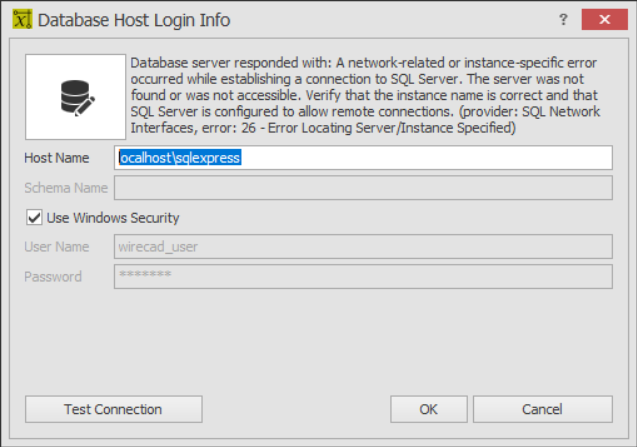Viewport: 637px width, 447px height.
Task: Confirm with the OK button
Action: click(x=428, y=409)
